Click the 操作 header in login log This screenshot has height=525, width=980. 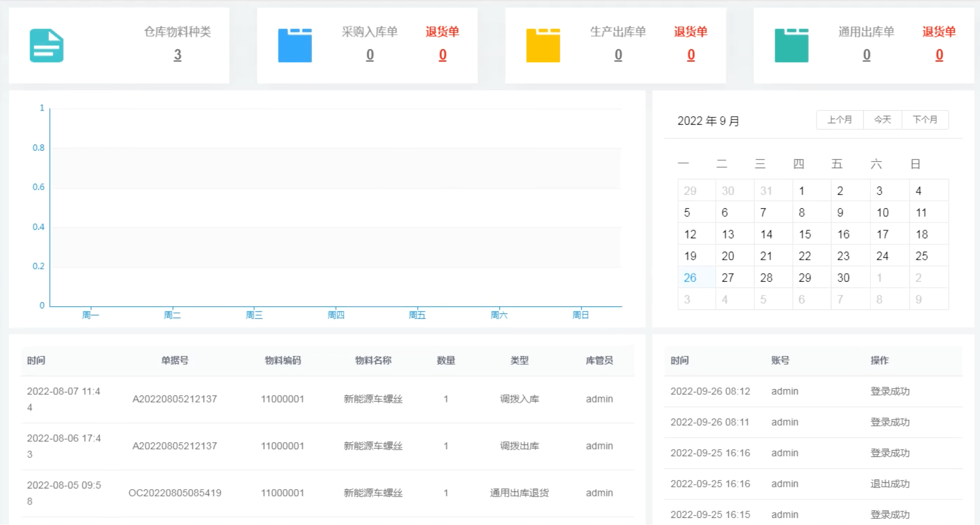coord(880,360)
